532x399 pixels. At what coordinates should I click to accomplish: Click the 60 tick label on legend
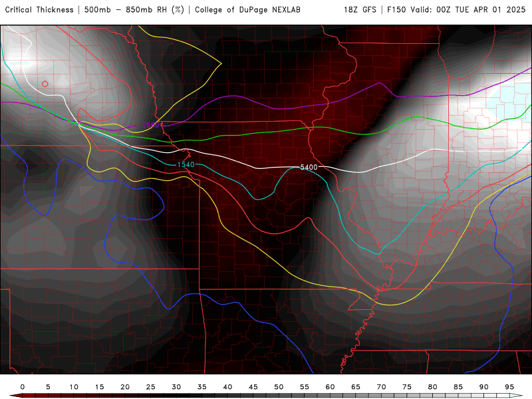330,387
